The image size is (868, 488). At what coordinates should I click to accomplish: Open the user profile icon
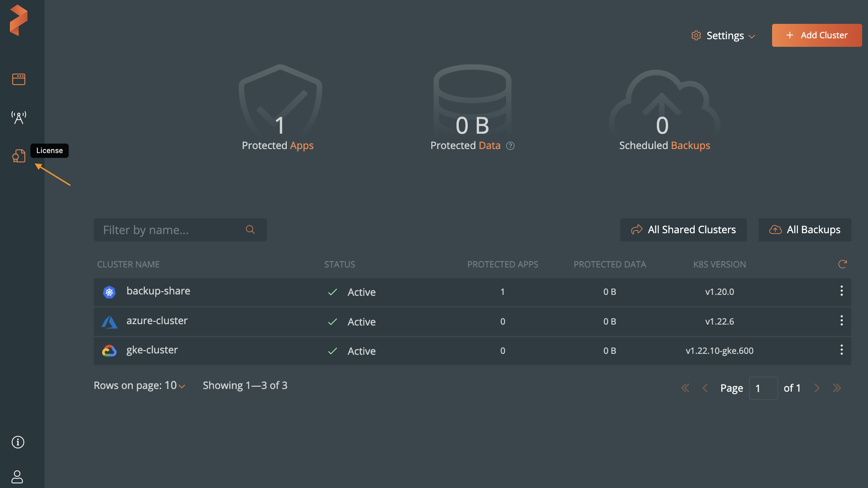(17, 477)
